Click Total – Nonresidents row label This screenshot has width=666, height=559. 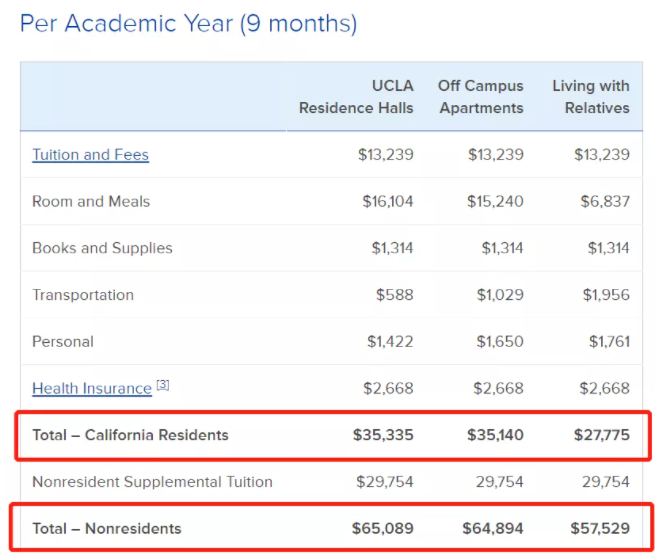pos(107,528)
